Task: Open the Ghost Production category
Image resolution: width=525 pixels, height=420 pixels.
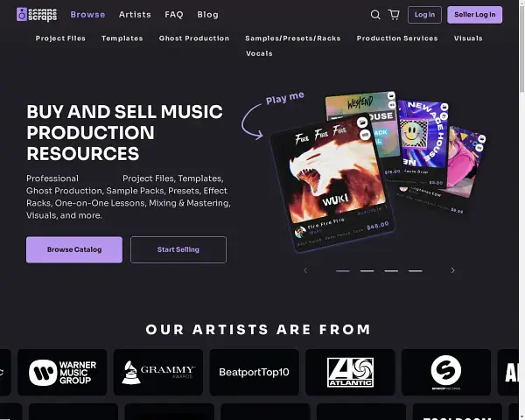Action: (194, 38)
